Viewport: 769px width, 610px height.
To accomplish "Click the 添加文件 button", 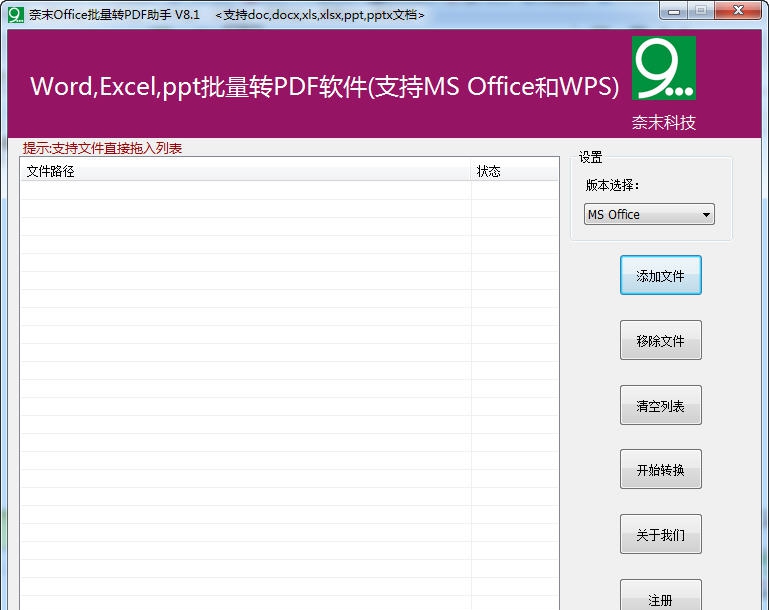I will 661,275.
